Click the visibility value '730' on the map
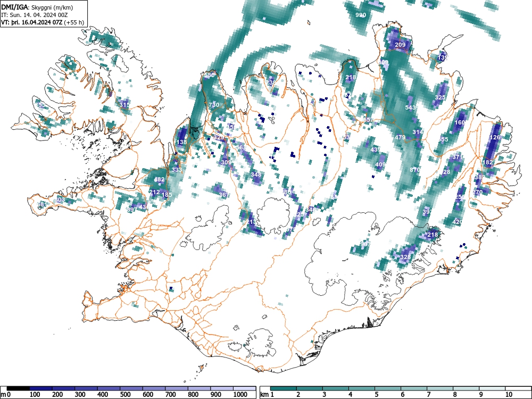 tap(214, 105)
